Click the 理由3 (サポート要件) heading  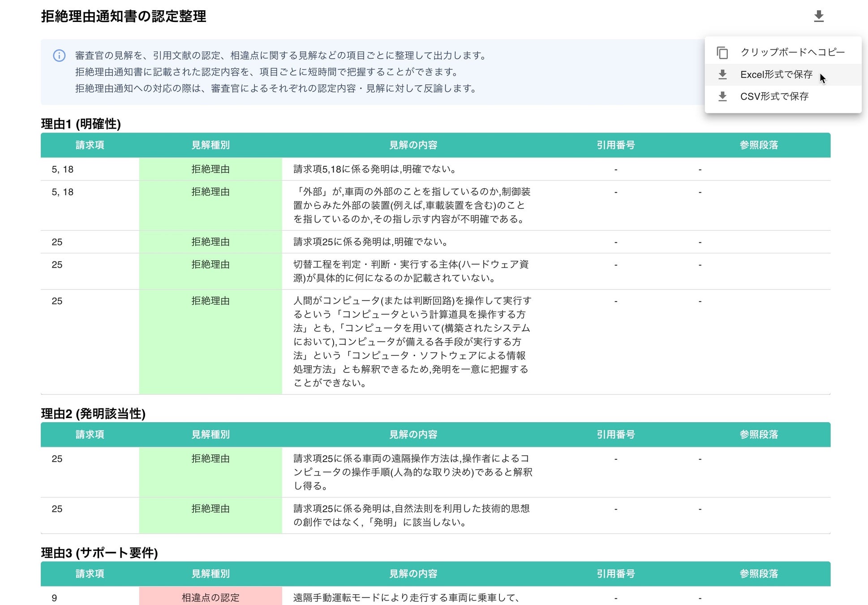99,553
